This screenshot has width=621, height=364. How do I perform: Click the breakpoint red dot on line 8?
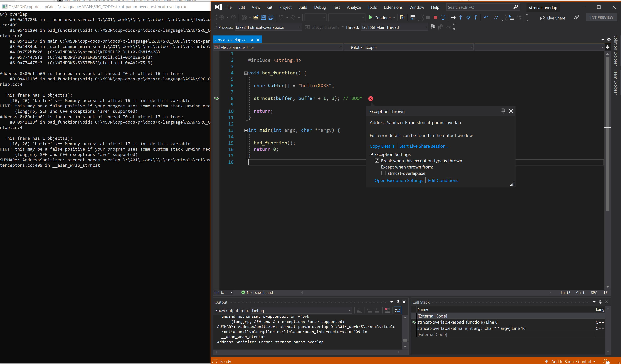coord(371,98)
